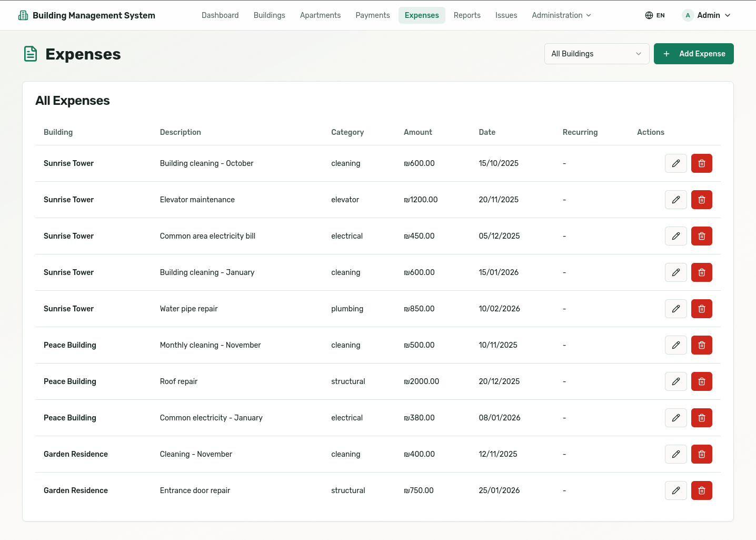Edit the Roof repair expense

click(675, 381)
